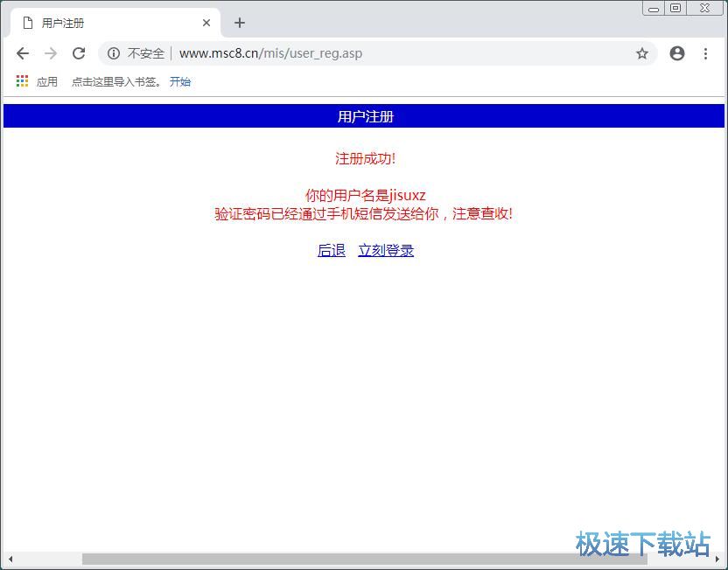728x570 pixels.
Task: Open the Chrome three-dot menu
Action: coord(706,53)
